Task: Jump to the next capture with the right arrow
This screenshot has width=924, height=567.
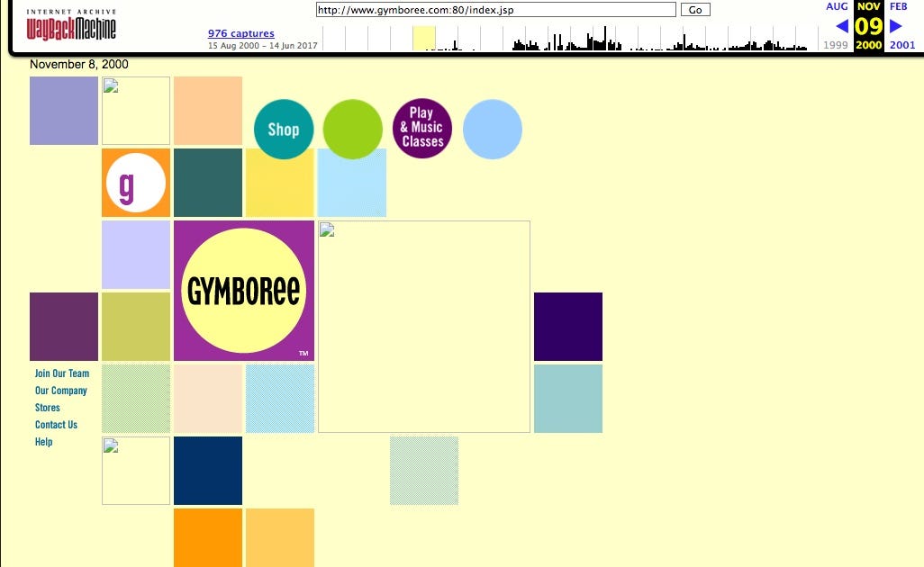Action: (896, 26)
